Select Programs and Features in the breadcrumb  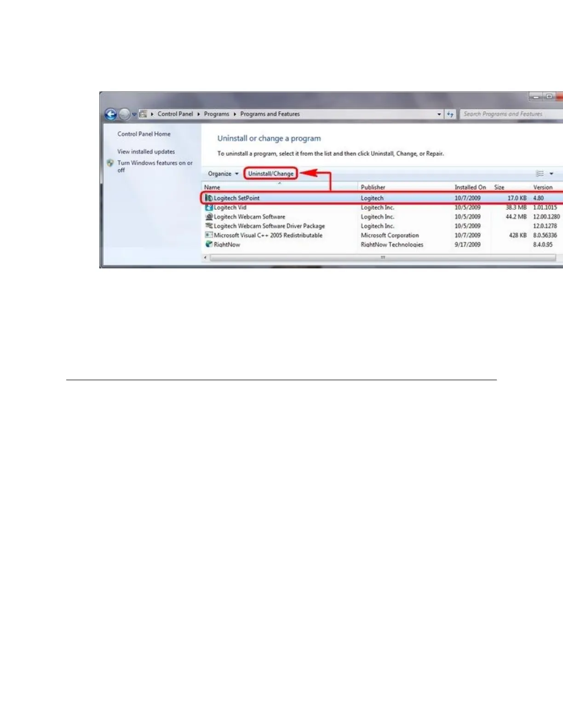point(270,114)
